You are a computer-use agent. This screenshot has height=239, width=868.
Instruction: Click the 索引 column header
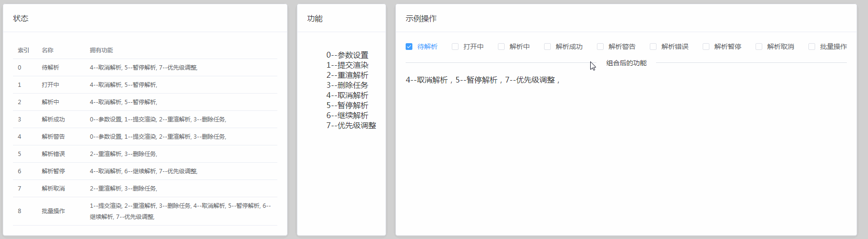(x=24, y=50)
